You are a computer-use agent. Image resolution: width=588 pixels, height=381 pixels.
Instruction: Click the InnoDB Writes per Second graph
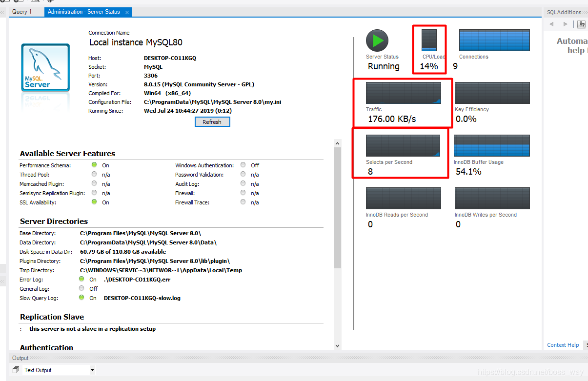tap(492, 198)
